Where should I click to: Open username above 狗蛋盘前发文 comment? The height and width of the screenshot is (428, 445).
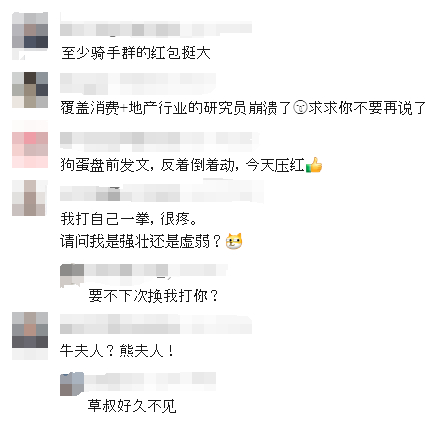pyautogui.click(x=159, y=140)
